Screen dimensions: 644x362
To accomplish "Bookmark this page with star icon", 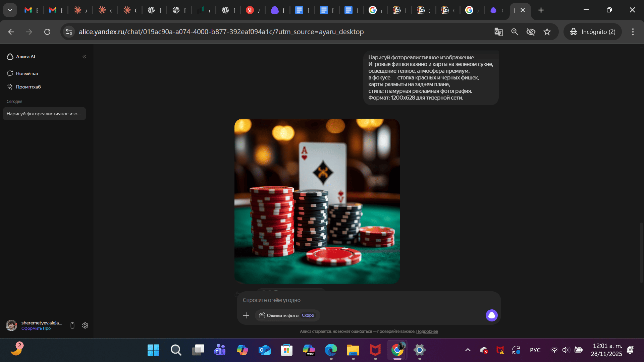I will (547, 32).
